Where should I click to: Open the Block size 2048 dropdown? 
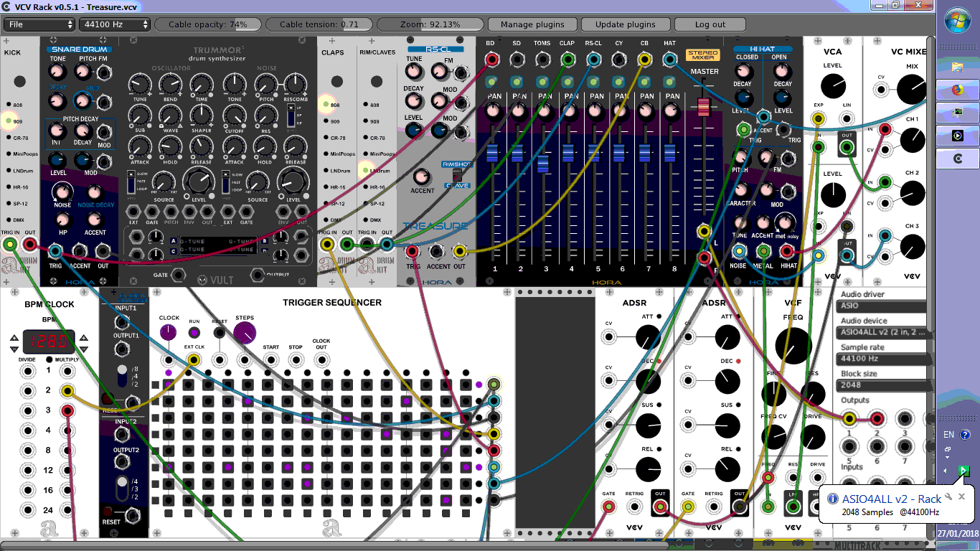click(884, 385)
